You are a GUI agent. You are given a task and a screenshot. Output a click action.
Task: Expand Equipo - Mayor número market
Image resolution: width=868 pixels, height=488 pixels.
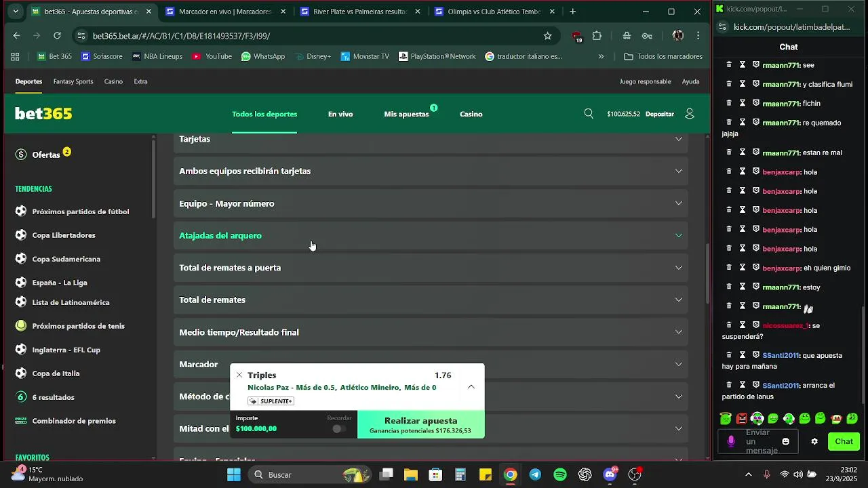(431, 203)
